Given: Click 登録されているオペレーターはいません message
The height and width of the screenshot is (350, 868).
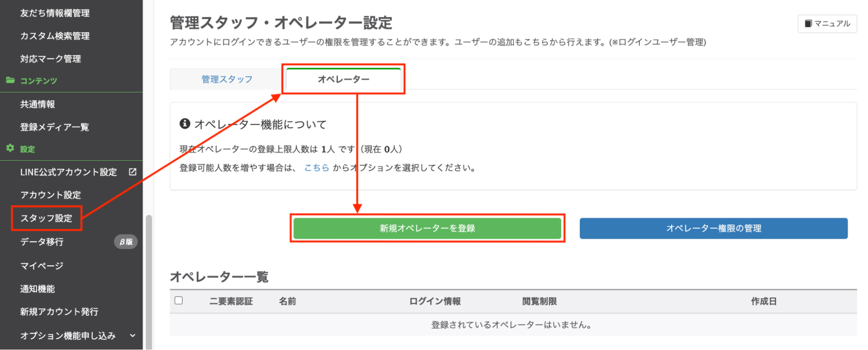Looking at the screenshot, I should pyautogui.click(x=511, y=325).
